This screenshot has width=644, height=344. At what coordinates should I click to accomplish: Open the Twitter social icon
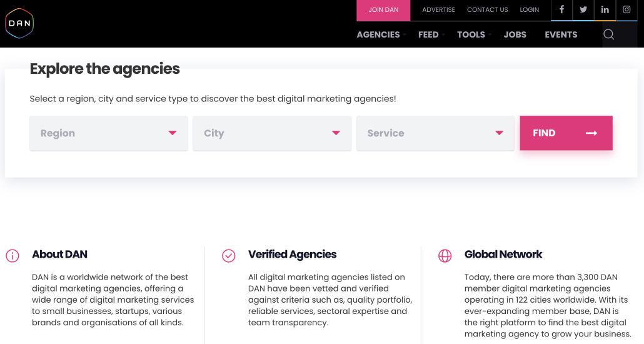(583, 10)
